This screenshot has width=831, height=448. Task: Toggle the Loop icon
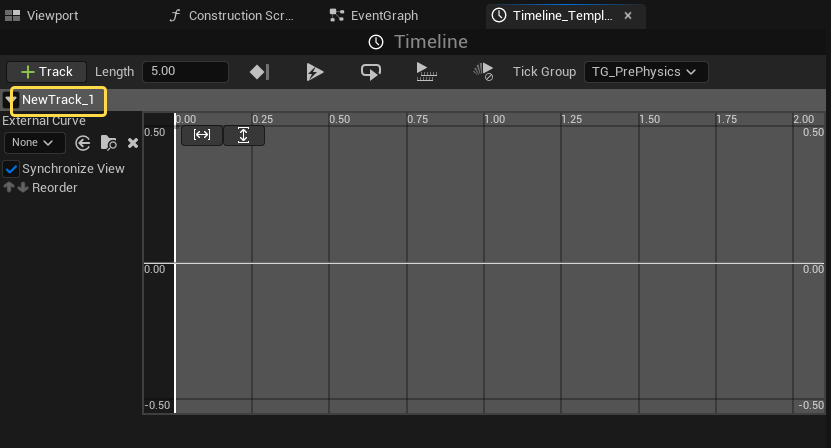pyautogui.click(x=371, y=72)
